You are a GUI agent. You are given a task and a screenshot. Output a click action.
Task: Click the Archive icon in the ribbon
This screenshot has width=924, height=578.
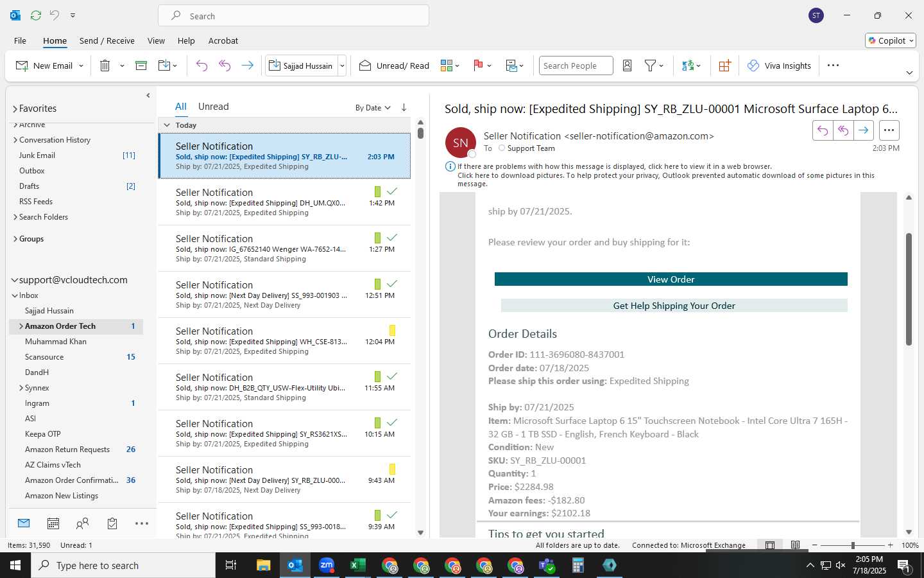[141, 66]
